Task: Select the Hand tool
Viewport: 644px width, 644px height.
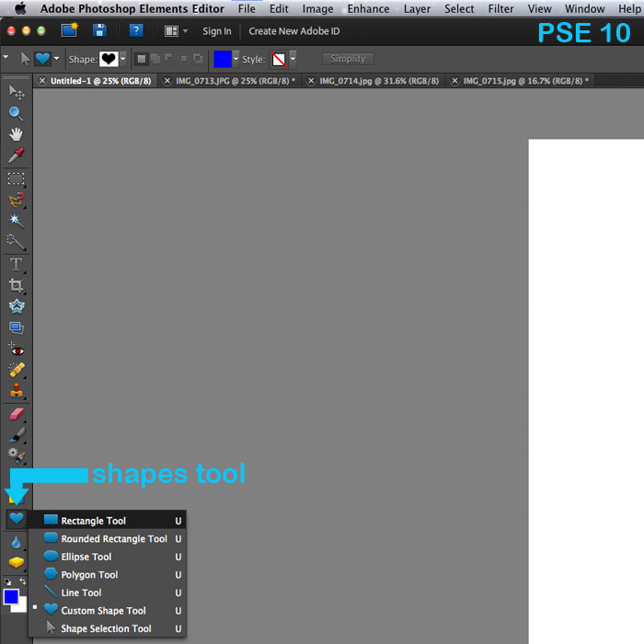Action: click(x=16, y=134)
